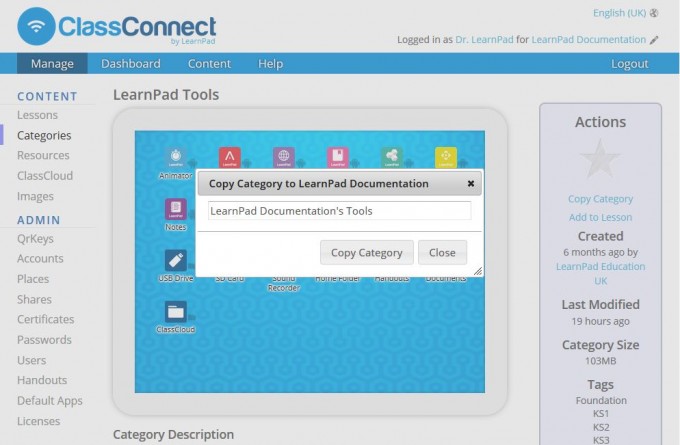This screenshot has height=445, width=680.
Task: Click LearnPad Documentation link in header
Action: click(x=588, y=39)
